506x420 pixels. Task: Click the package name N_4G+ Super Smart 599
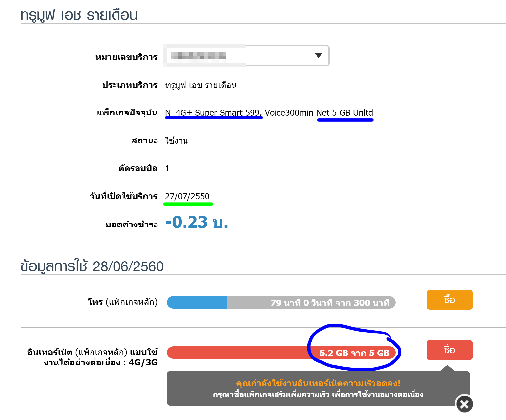tap(213, 113)
